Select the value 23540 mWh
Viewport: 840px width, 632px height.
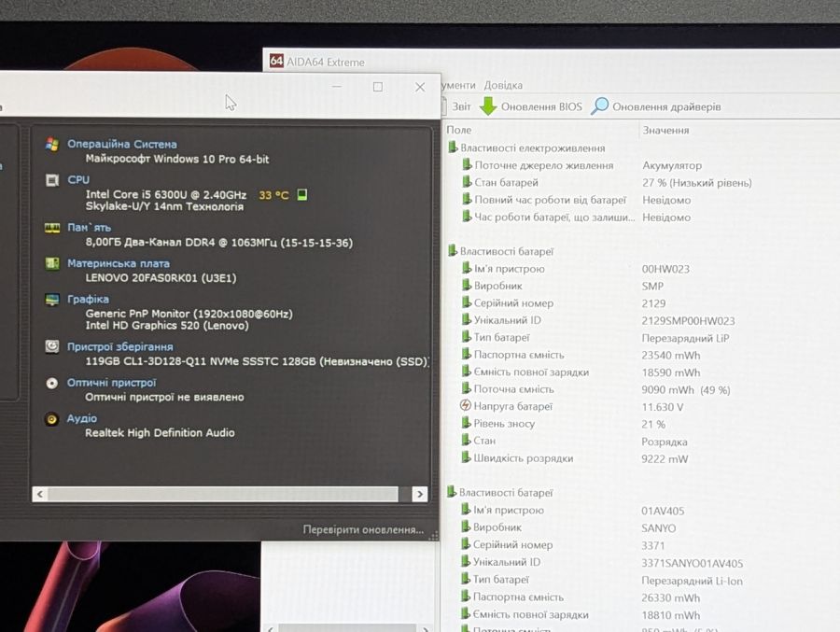coord(671,355)
